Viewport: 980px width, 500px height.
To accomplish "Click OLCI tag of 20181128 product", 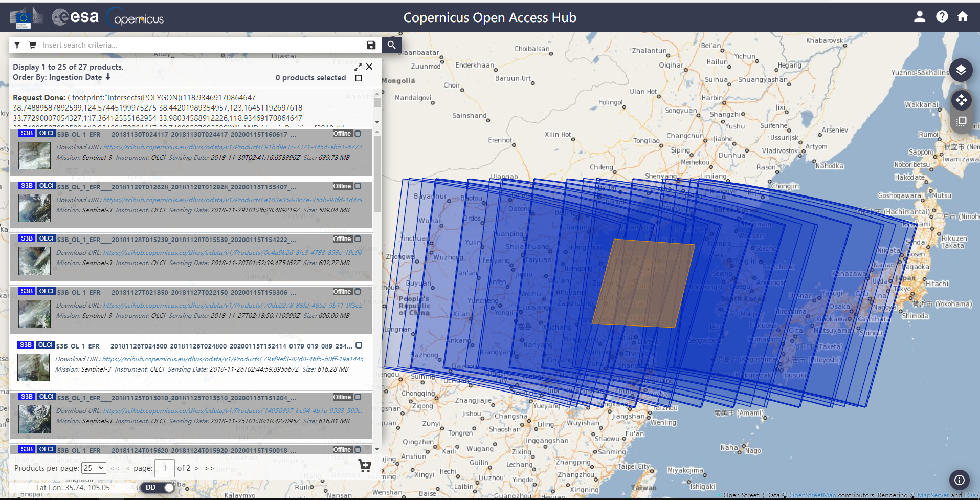I will (x=47, y=238).
